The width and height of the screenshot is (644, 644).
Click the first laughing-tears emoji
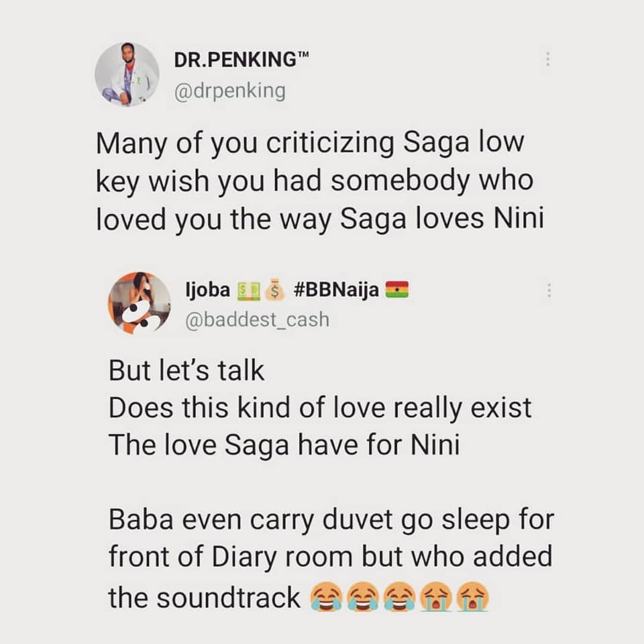(x=325, y=597)
